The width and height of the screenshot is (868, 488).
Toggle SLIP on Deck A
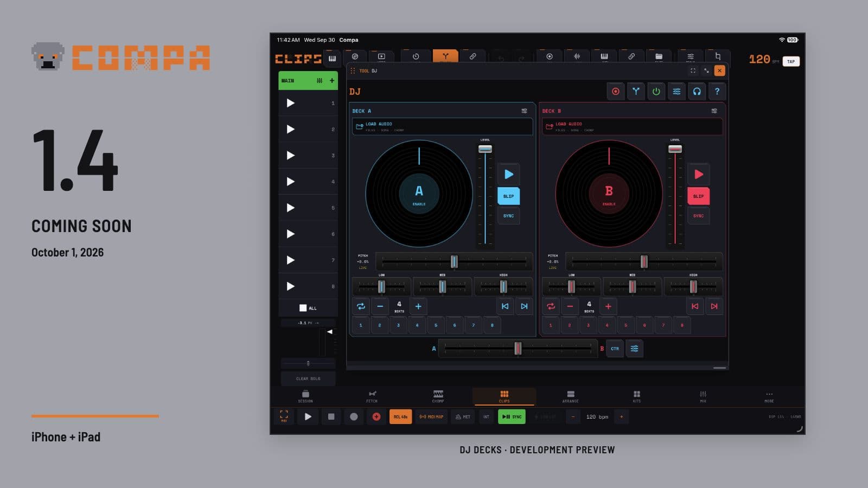(x=508, y=196)
